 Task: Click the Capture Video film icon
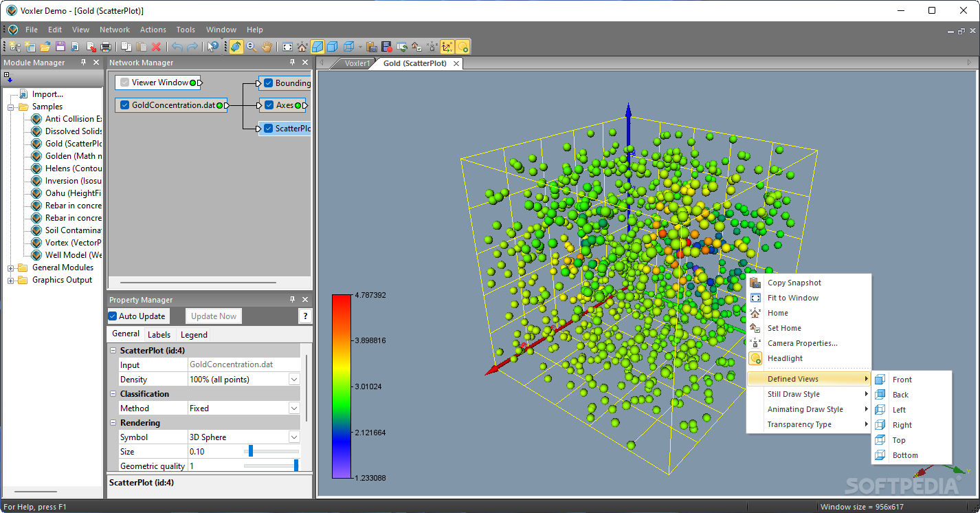coord(386,47)
